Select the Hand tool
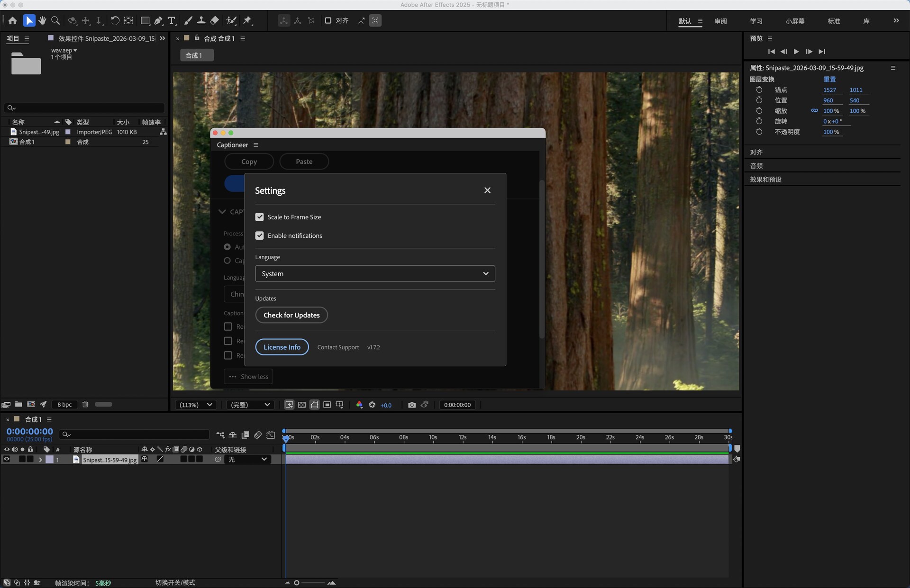 point(43,21)
